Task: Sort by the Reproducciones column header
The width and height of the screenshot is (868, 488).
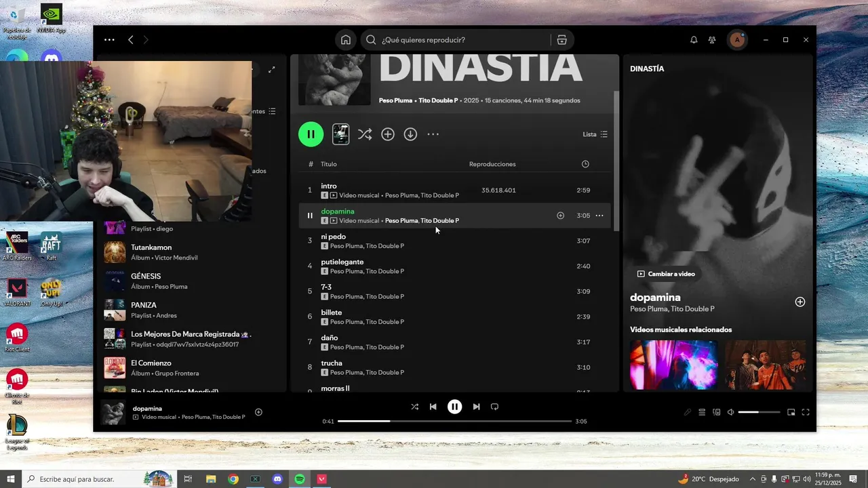Action: point(492,164)
